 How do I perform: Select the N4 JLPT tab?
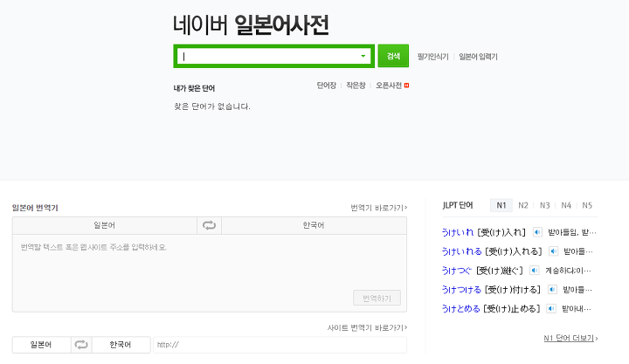566,205
